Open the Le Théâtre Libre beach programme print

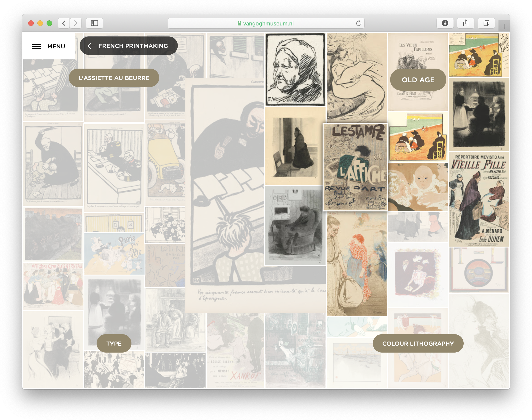click(479, 55)
